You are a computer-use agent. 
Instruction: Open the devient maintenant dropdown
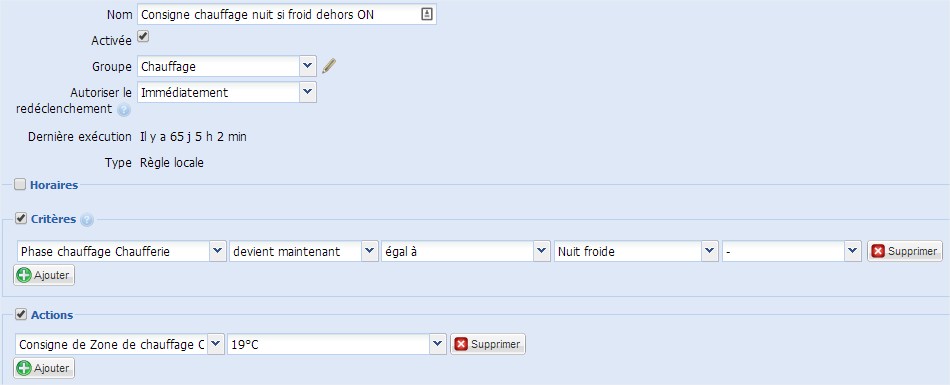(x=304, y=252)
